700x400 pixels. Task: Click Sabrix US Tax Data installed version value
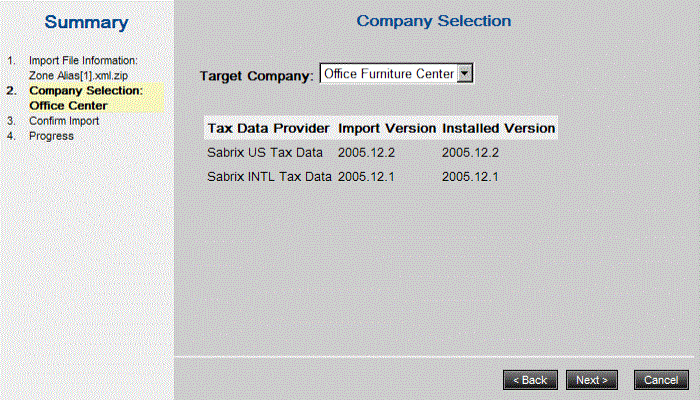coord(470,152)
